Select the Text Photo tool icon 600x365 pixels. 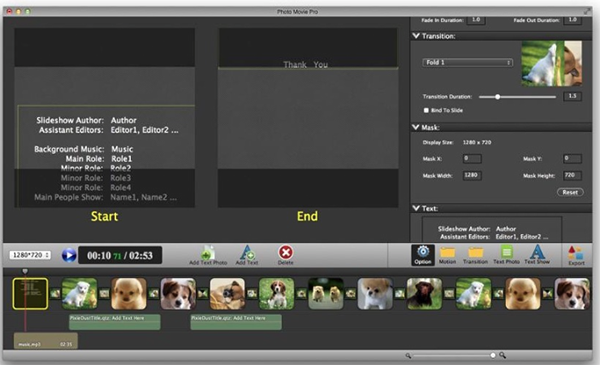coord(507,253)
